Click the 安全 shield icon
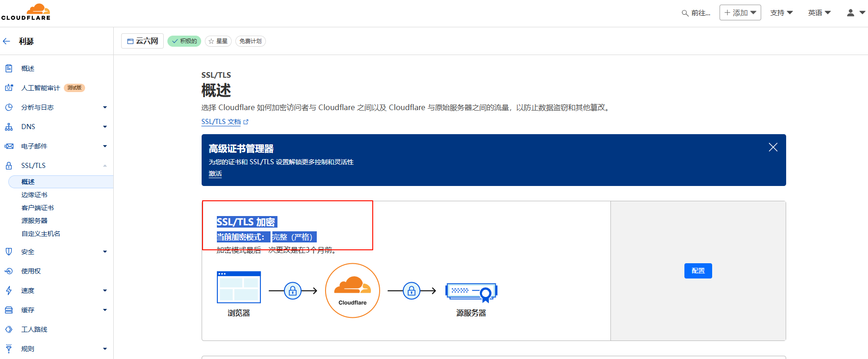The width and height of the screenshot is (868, 359). pos(9,252)
